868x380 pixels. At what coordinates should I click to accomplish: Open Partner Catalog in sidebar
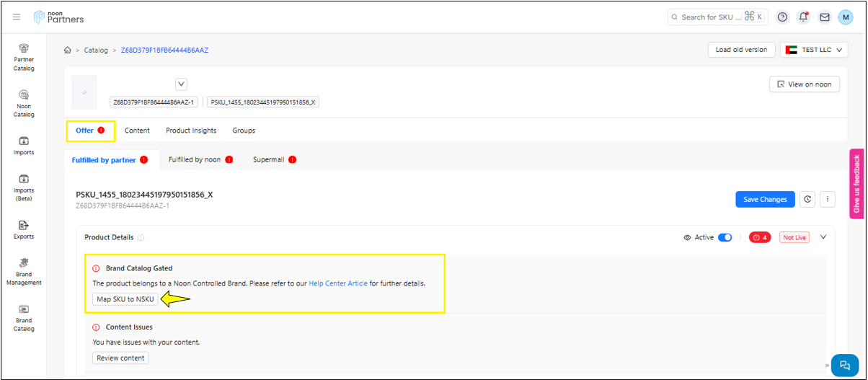point(24,57)
